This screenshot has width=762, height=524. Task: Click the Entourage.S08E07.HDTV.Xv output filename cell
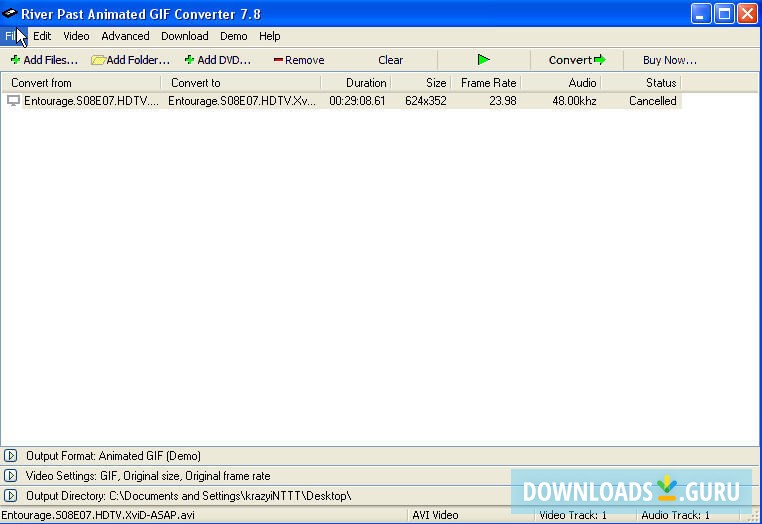[x=242, y=101]
